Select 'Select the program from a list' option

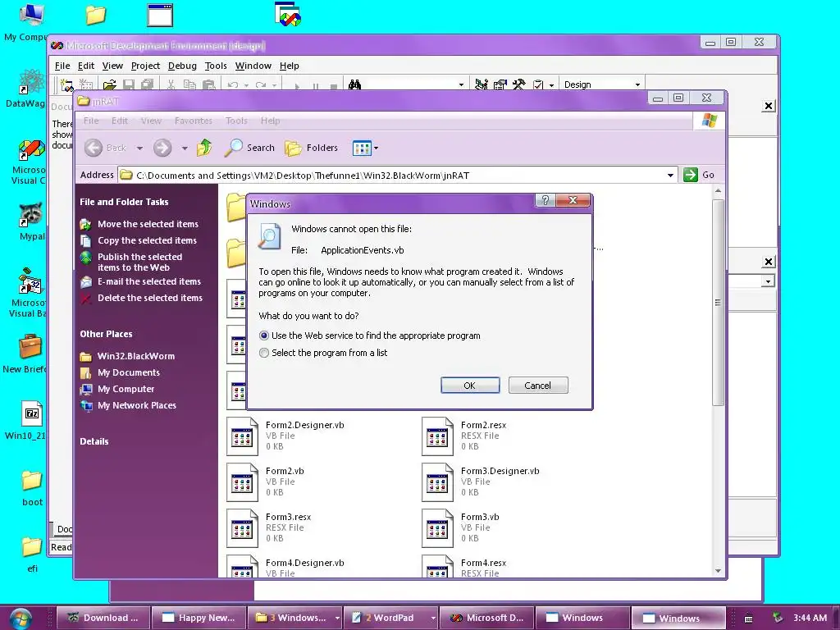pyautogui.click(x=263, y=353)
